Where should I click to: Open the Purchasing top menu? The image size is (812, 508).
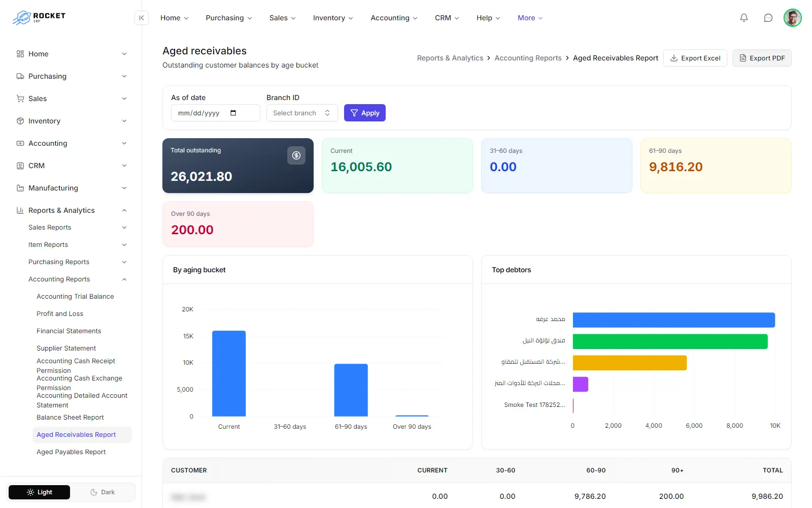[229, 18]
